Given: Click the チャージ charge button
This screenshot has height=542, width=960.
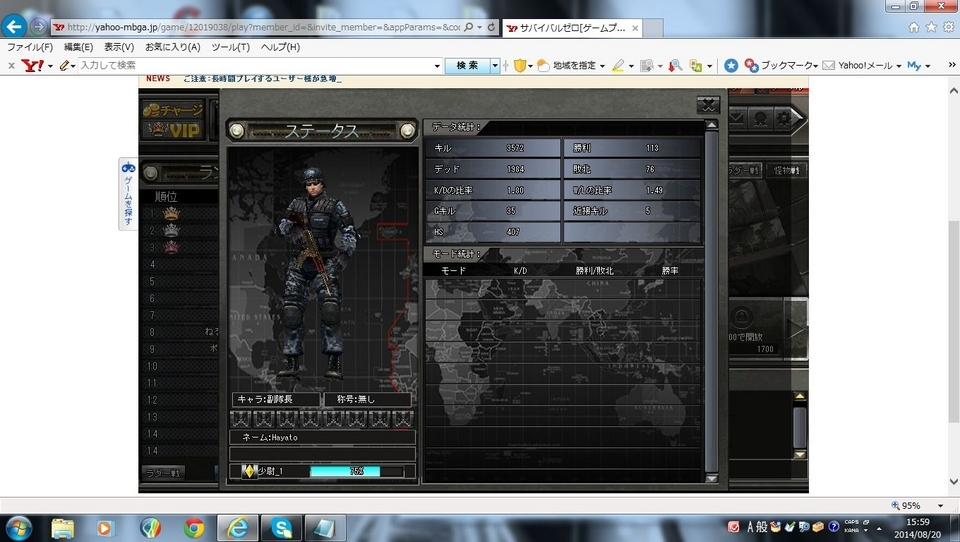Looking at the screenshot, I should [173, 110].
